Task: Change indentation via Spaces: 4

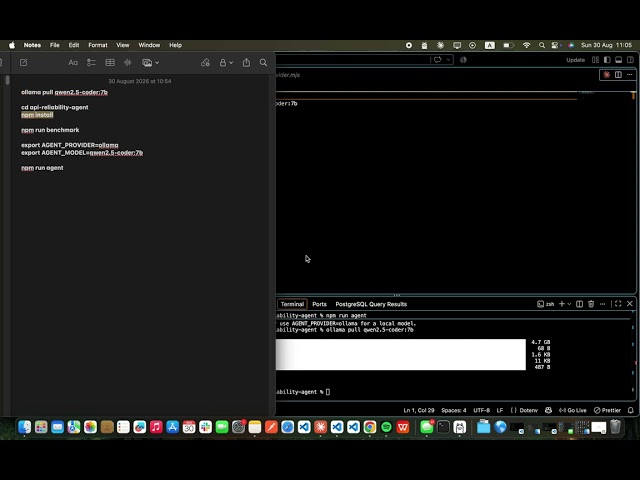Action: point(453,410)
